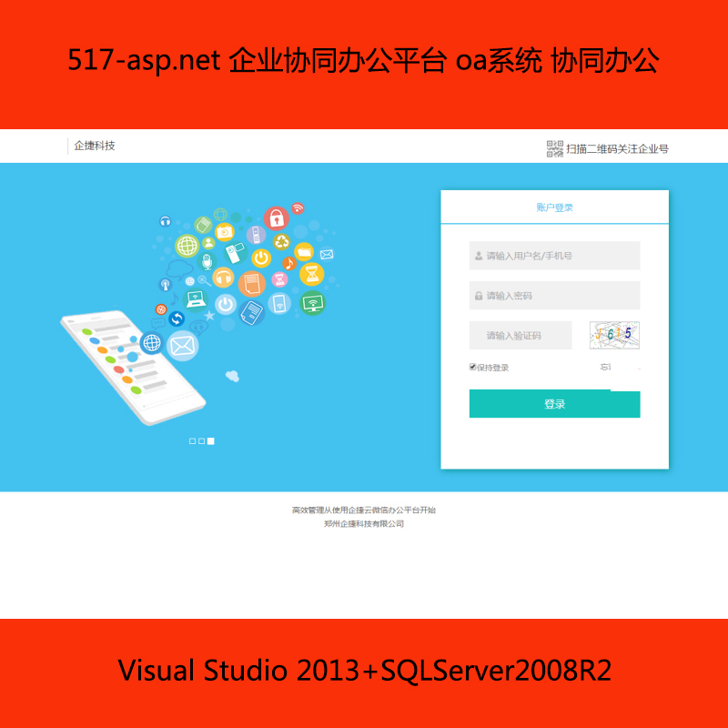Screen dimensions: 728x728
Task: Click the blue globe bubble near phone
Action: click(x=152, y=343)
